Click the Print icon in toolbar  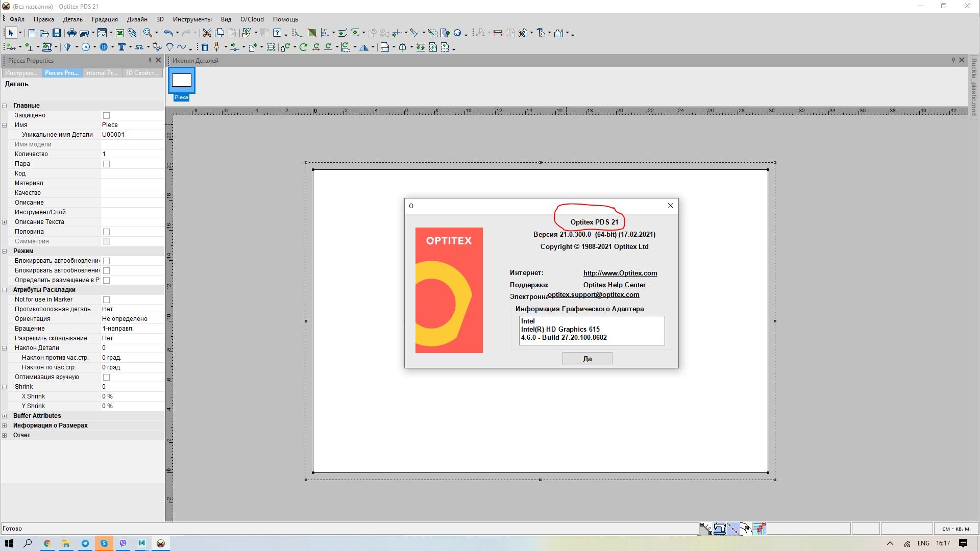(71, 33)
